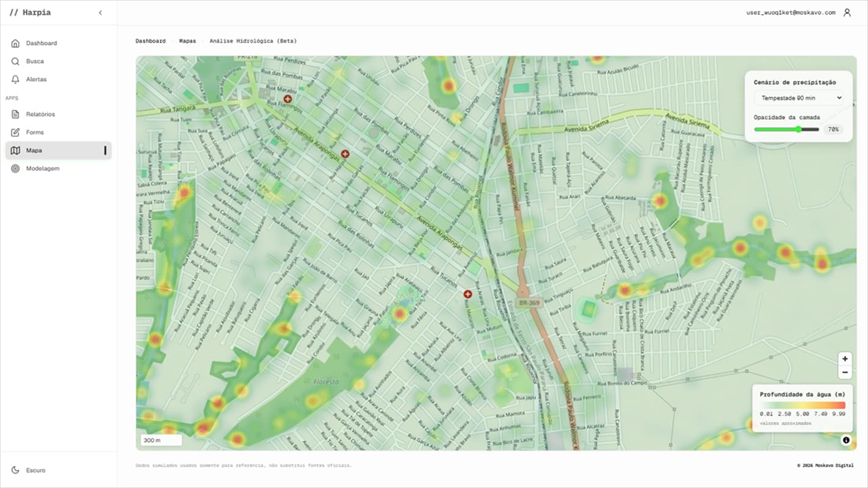Viewport: 868px width, 488px height.
Task: Click the Alertas bell icon
Action: pos(15,79)
